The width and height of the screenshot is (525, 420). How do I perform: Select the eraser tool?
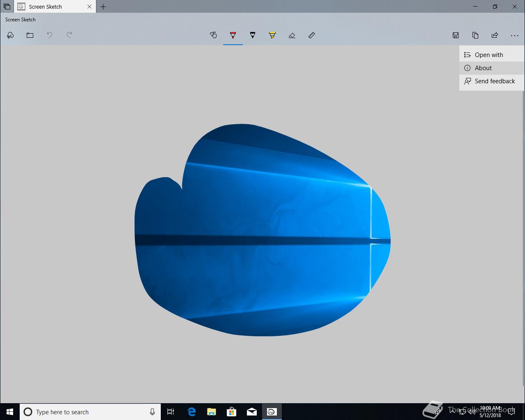(x=292, y=35)
